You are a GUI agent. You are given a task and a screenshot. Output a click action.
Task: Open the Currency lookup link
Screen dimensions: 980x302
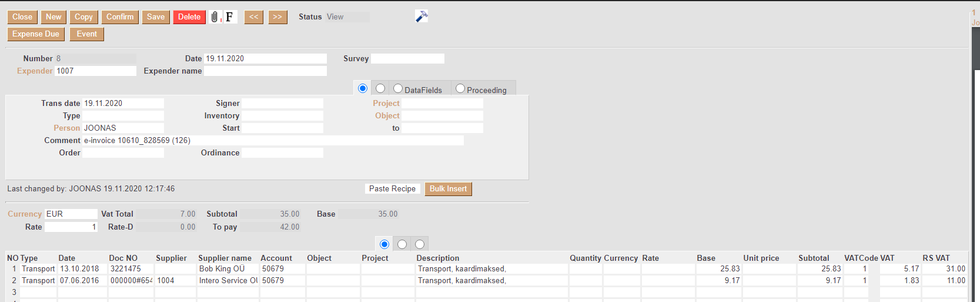point(25,214)
